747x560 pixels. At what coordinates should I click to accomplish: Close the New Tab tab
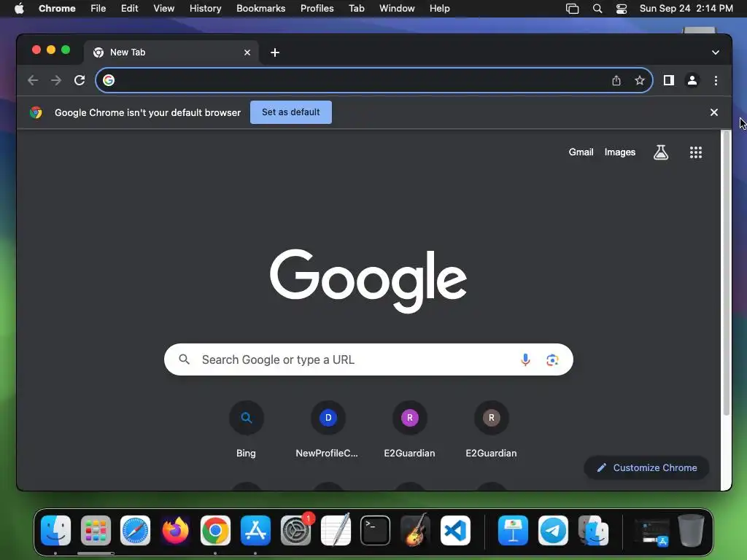tap(247, 52)
